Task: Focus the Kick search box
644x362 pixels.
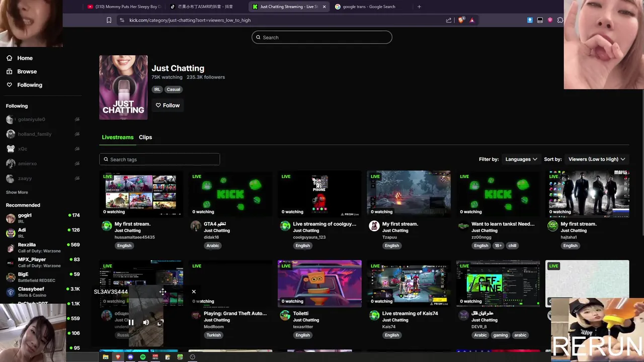Action: coord(322,37)
